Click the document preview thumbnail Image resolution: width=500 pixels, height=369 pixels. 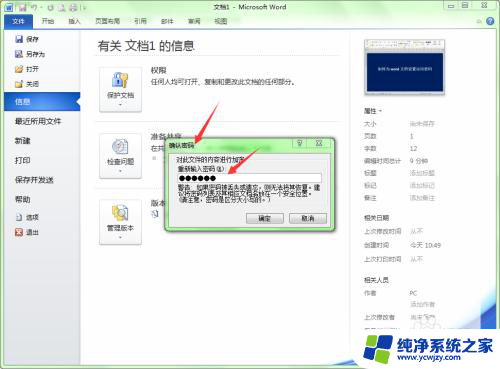click(405, 67)
